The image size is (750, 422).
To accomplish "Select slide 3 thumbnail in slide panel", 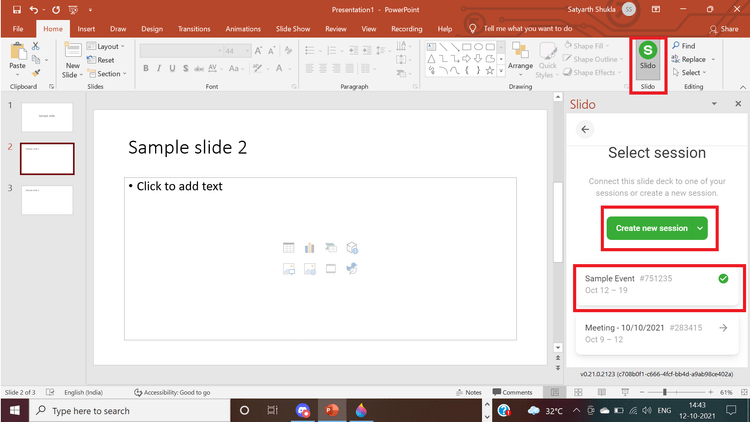I will tap(47, 200).
